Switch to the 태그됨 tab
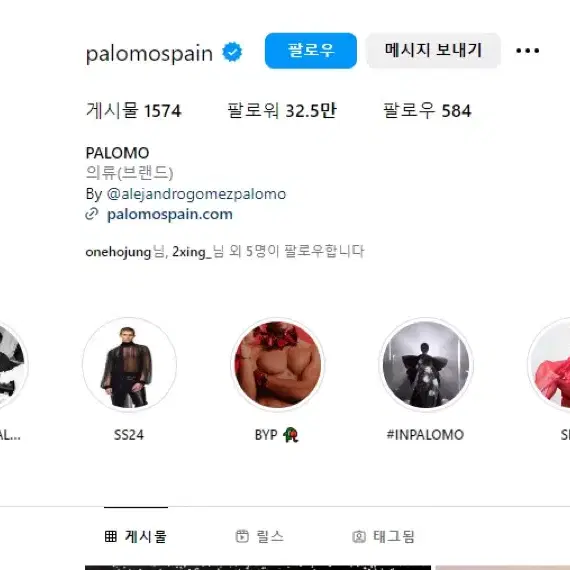 tap(384, 537)
